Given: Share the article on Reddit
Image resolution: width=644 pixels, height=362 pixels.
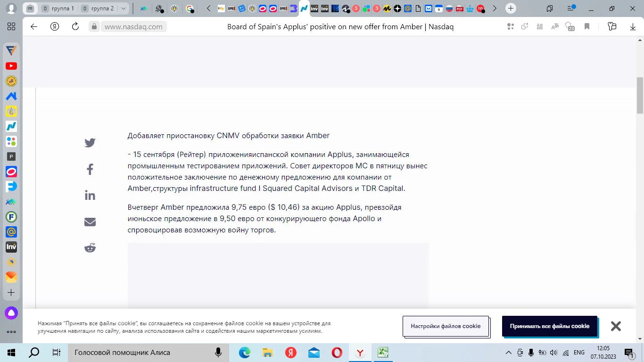Looking at the screenshot, I should [90, 247].
